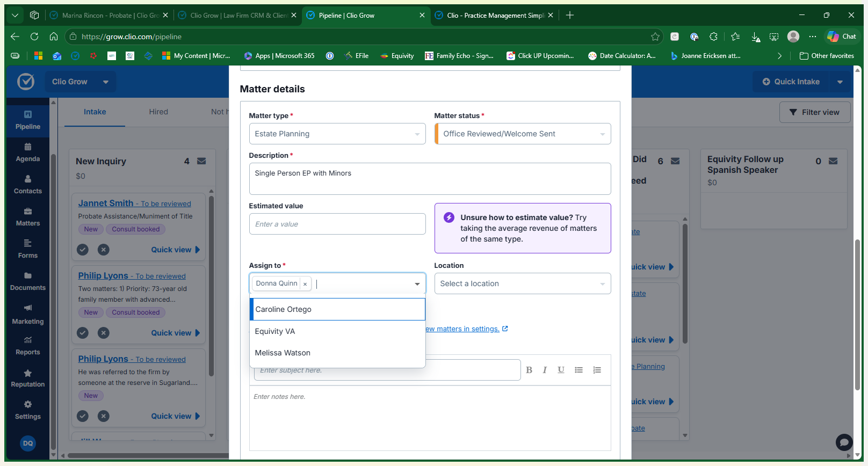Click Quick view on Jannet Smith card

176,250
